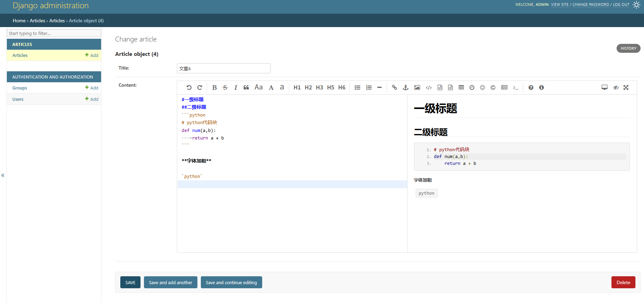
Task: Apply H1 heading format
Action: (297, 88)
